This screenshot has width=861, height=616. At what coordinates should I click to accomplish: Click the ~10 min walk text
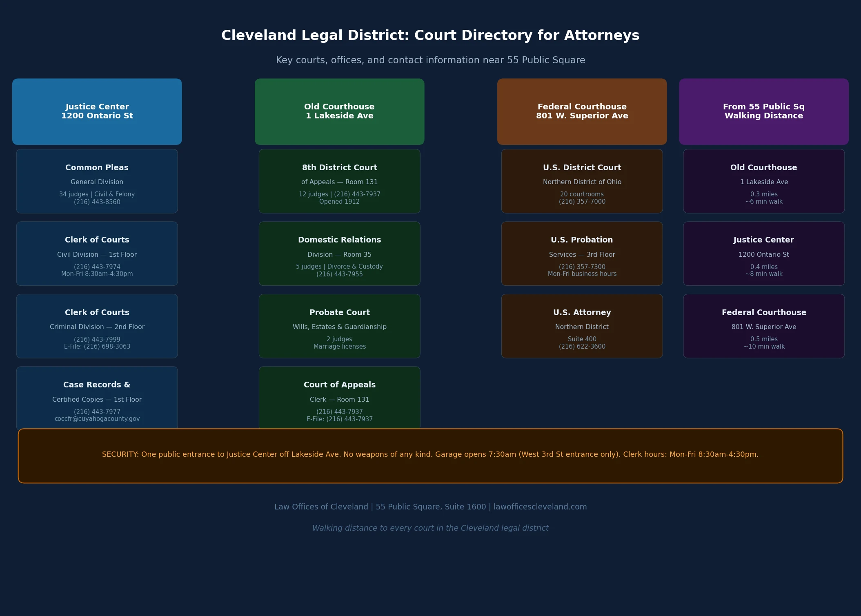(764, 347)
